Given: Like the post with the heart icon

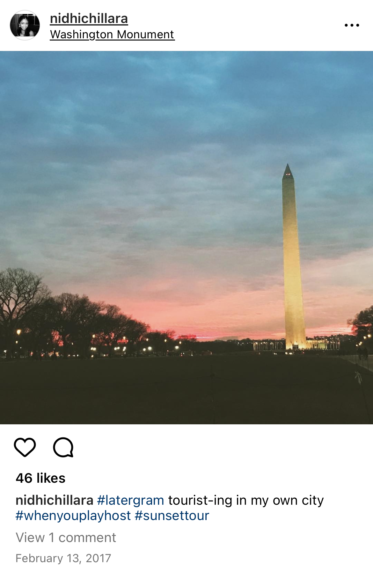Looking at the screenshot, I should (25, 447).
